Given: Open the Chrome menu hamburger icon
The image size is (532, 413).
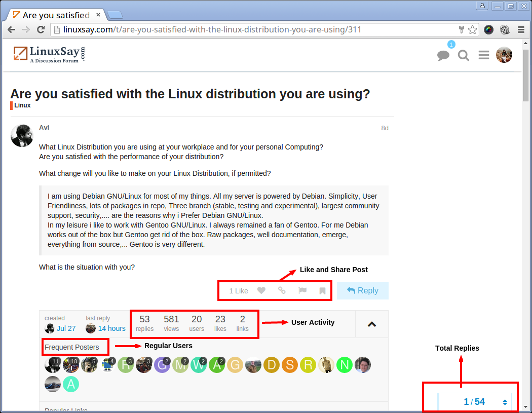Looking at the screenshot, I should point(521,29).
